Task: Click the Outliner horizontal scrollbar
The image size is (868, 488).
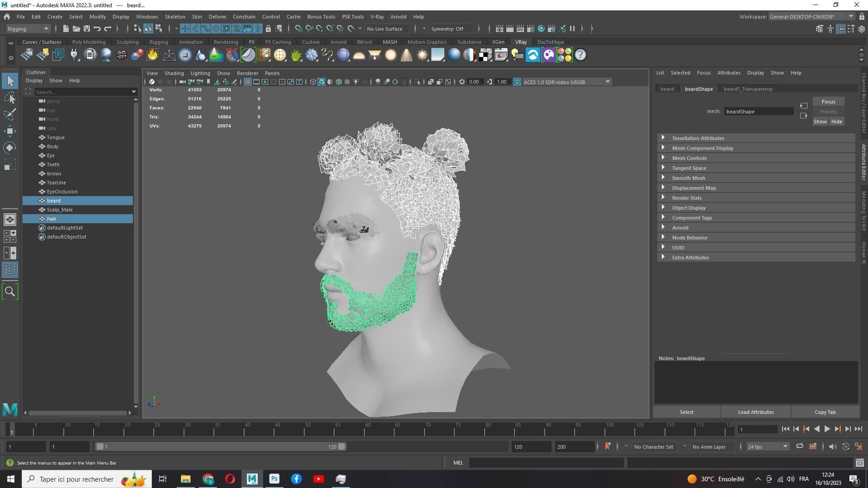Action: [77, 413]
